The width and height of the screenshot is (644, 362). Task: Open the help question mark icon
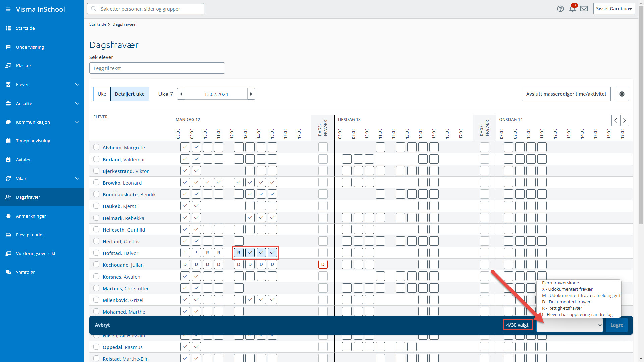coord(560,9)
